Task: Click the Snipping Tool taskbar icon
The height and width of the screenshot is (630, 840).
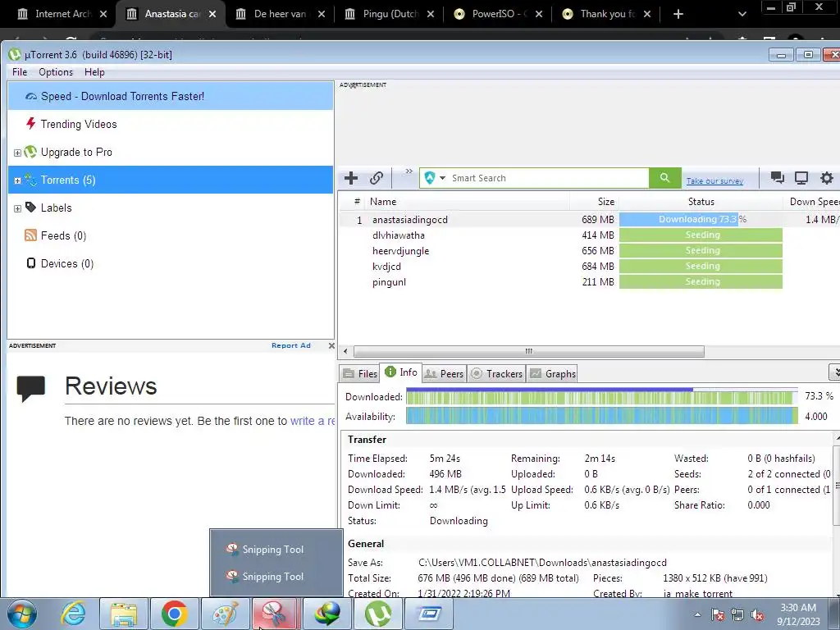Action: (275, 614)
